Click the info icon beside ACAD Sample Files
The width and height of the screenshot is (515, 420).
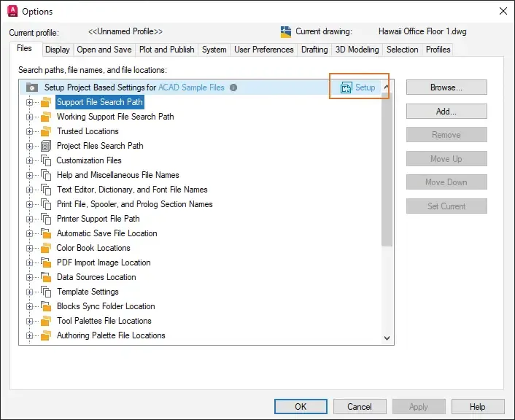[x=233, y=87]
